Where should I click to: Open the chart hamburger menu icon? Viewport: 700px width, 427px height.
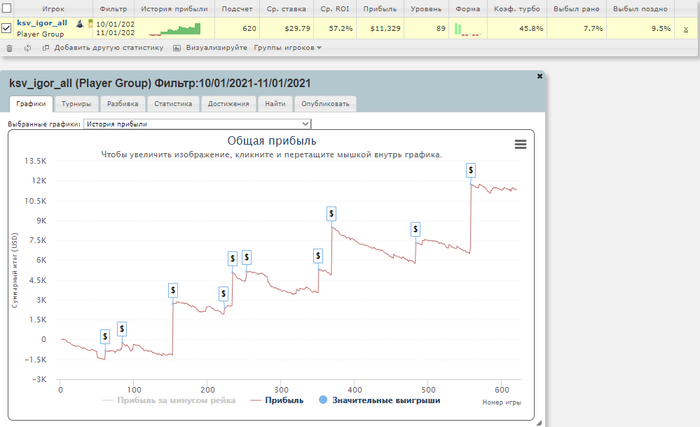[x=521, y=144]
